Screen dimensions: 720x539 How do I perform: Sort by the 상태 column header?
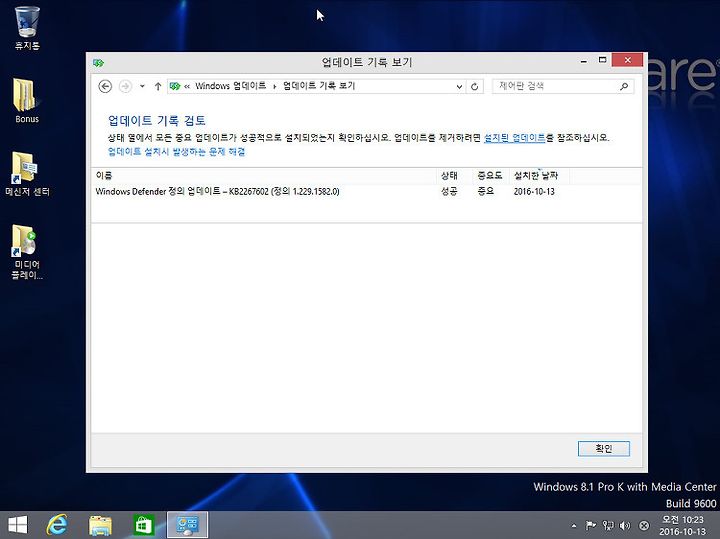pyautogui.click(x=455, y=175)
